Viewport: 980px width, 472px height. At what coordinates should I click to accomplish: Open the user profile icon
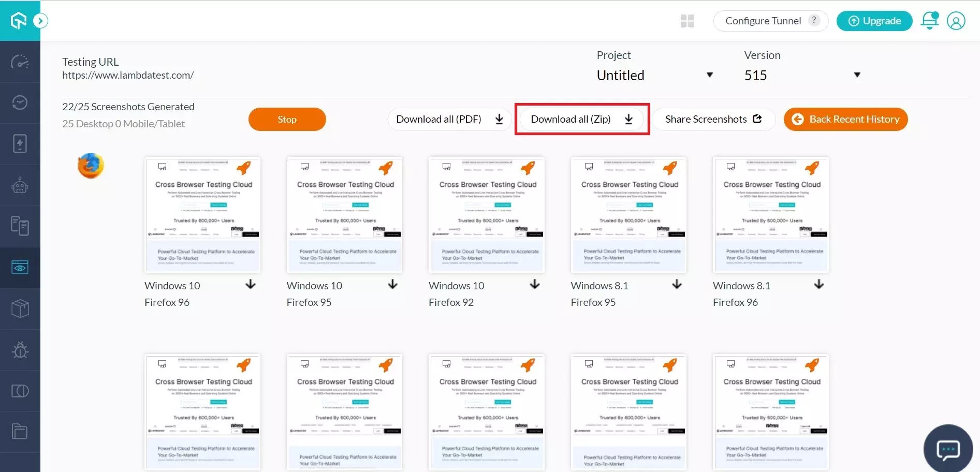(956, 21)
